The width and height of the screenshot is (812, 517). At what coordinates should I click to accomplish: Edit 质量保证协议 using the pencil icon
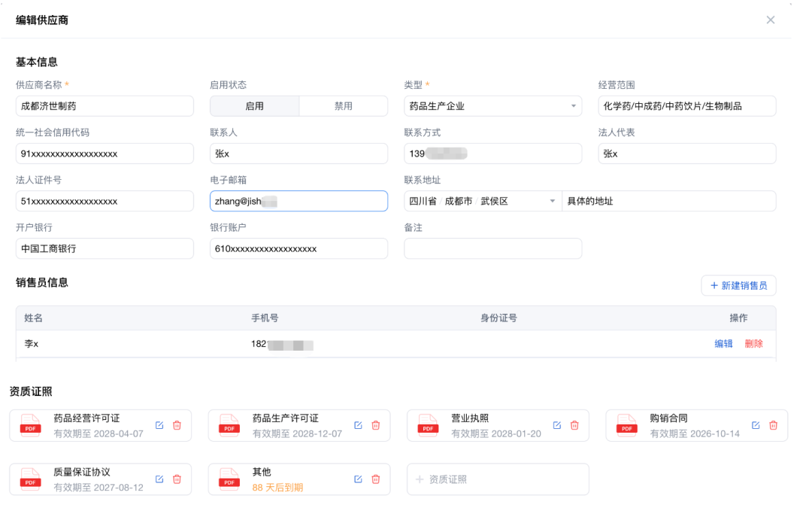tap(159, 478)
